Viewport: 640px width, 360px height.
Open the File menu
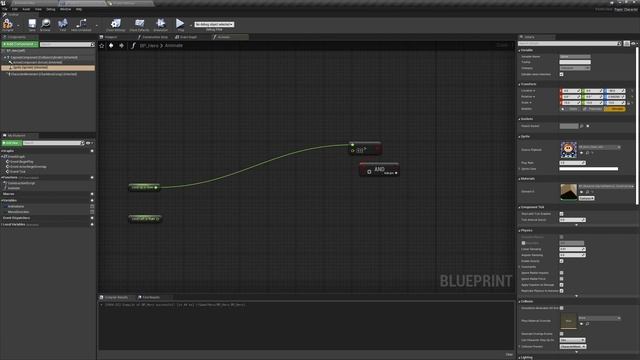[4, 9]
